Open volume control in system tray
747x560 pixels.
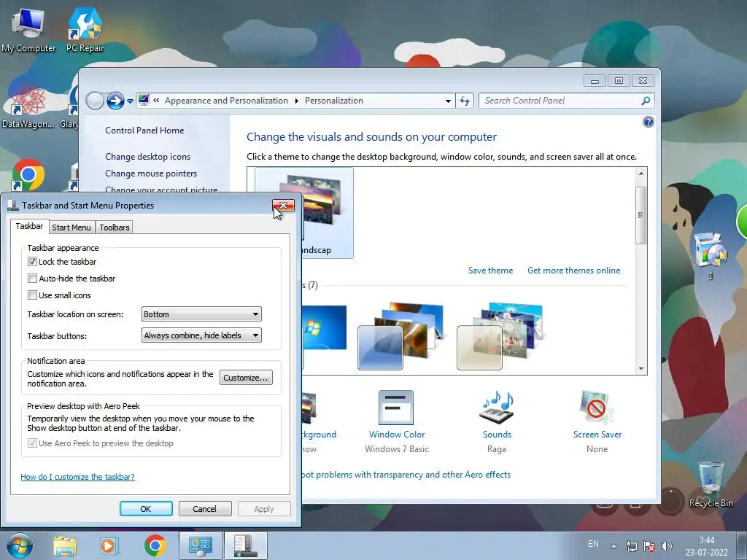pyautogui.click(x=667, y=546)
